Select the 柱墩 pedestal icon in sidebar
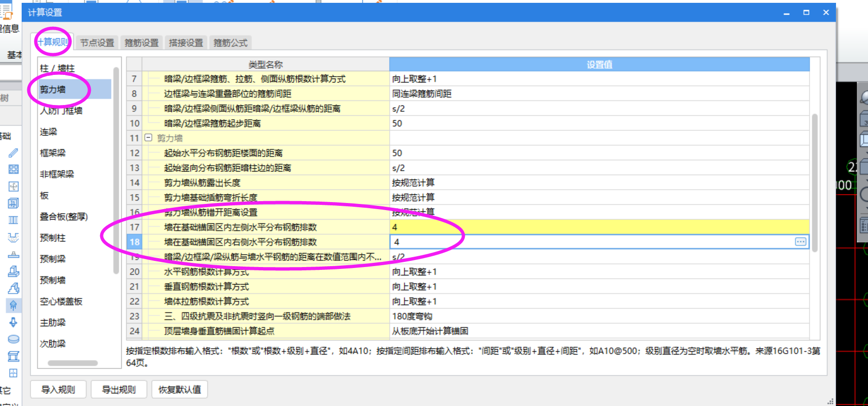The width and height of the screenshot is (868, 406). (13, 254)
